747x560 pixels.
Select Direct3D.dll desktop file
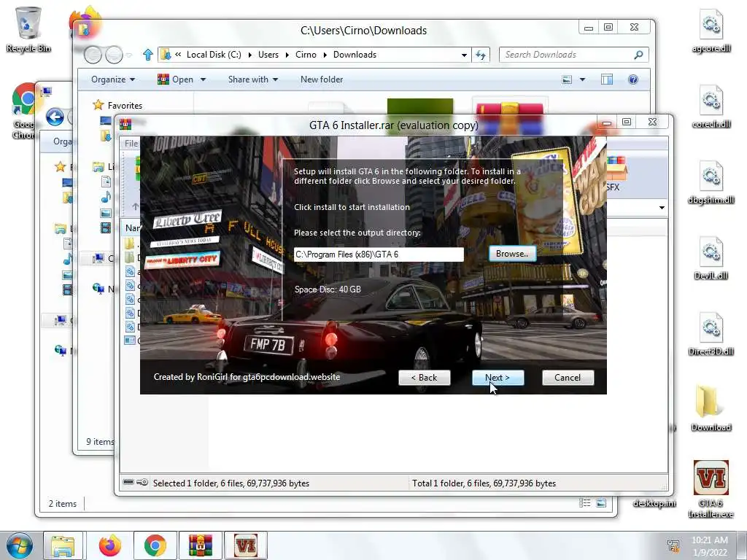pyautogui.click(x=711, y=334)
